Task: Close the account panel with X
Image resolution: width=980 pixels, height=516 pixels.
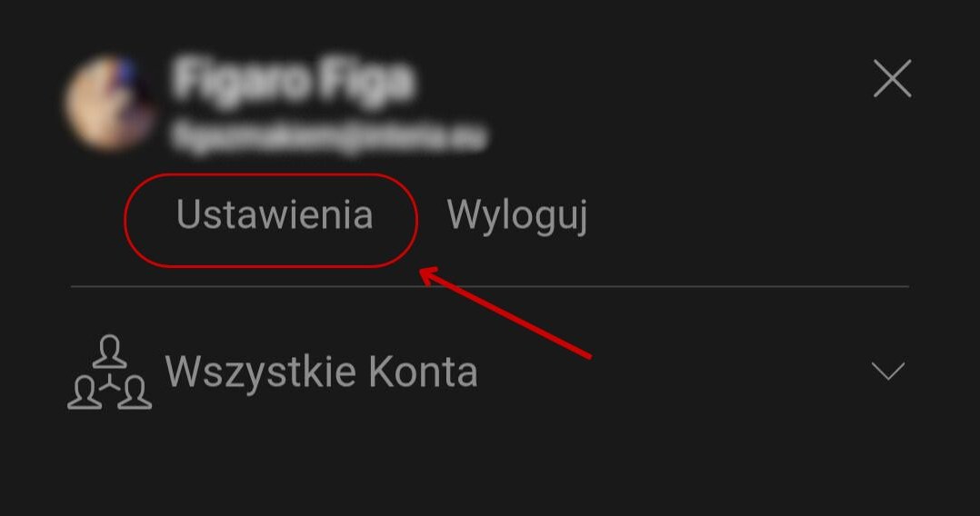Action: point(892,79)
